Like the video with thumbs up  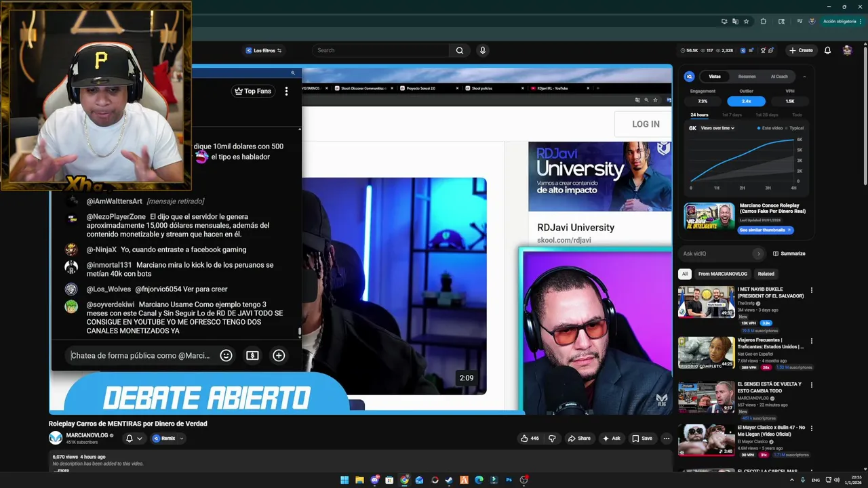[x=530, y=439]
